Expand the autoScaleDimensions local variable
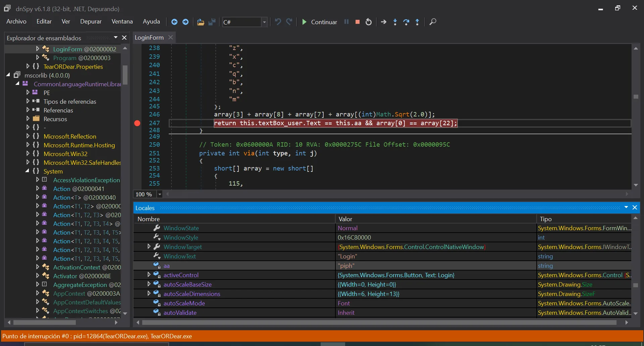 149,294
